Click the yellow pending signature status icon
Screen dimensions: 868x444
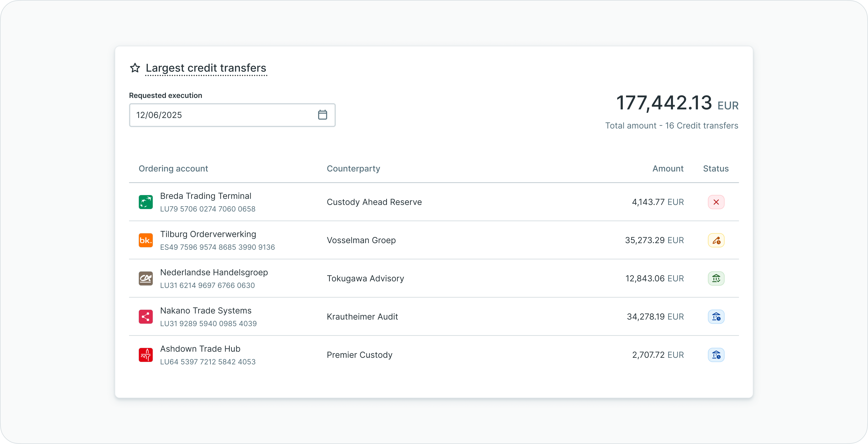pos(716,240)
